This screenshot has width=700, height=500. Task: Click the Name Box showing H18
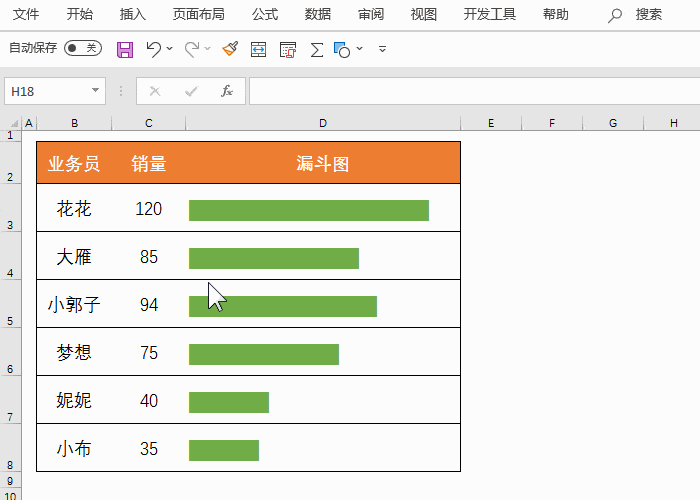coord(55,91)
